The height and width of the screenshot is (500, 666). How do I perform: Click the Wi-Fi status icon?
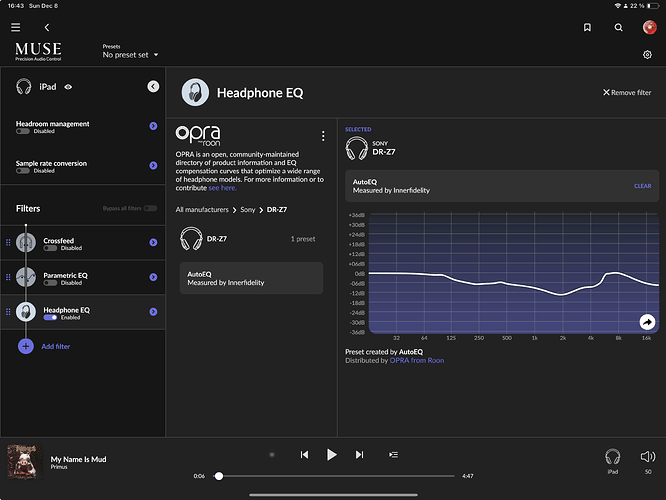[617, 6]
